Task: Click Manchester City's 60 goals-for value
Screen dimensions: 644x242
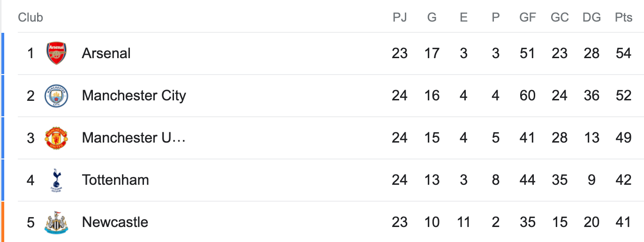Action: [x=528, y=96]
